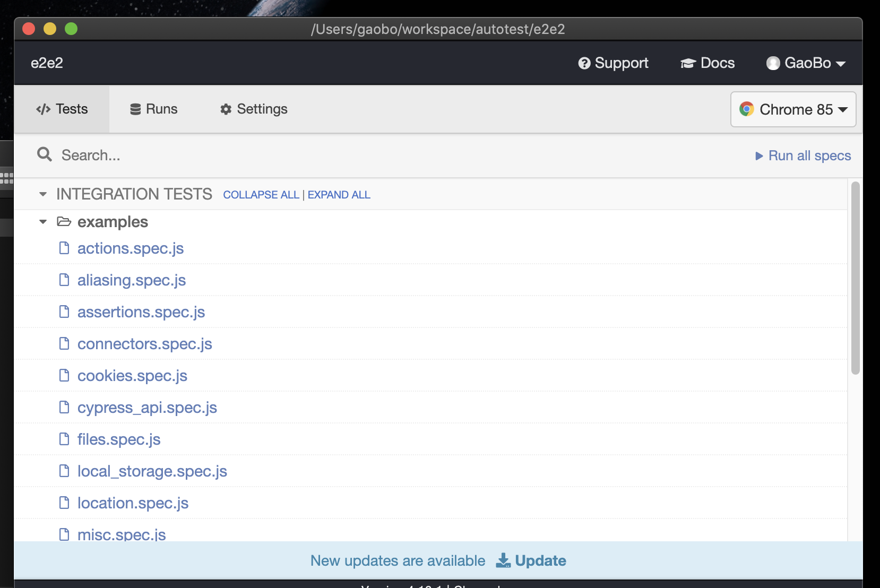Image resolution: width=880 pixels, height=588 pixels.
Task: Open files.spec.js
Action: [119, 439]
